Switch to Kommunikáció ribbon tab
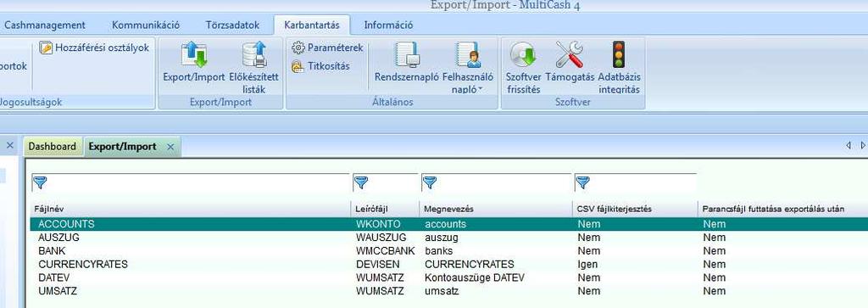 pyautogui.click(x=146, y=25)
